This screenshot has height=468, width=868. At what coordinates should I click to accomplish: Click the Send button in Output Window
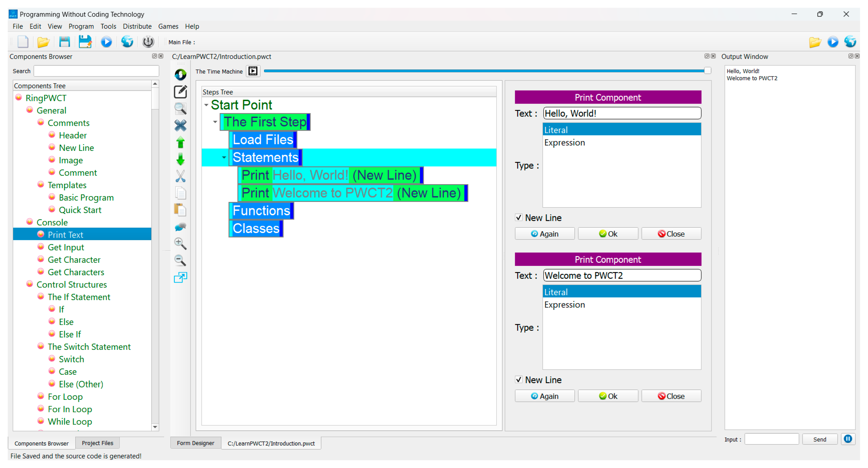tap(819, 439)
